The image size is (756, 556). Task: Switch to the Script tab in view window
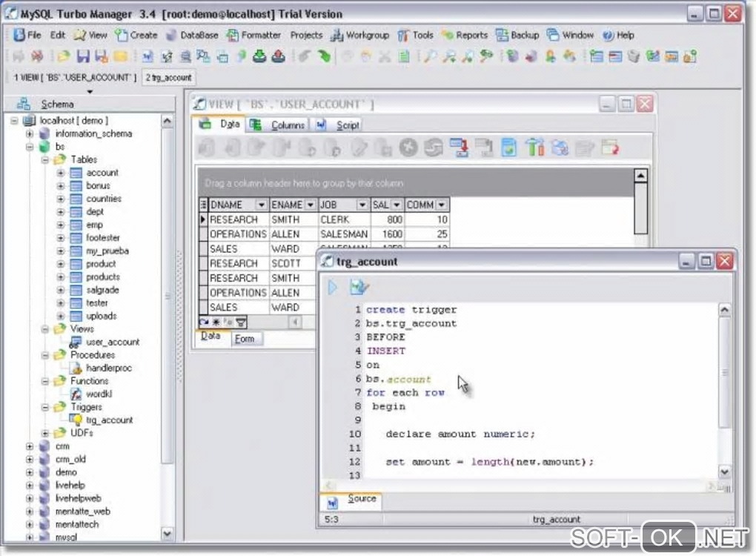tap(337, 125)
